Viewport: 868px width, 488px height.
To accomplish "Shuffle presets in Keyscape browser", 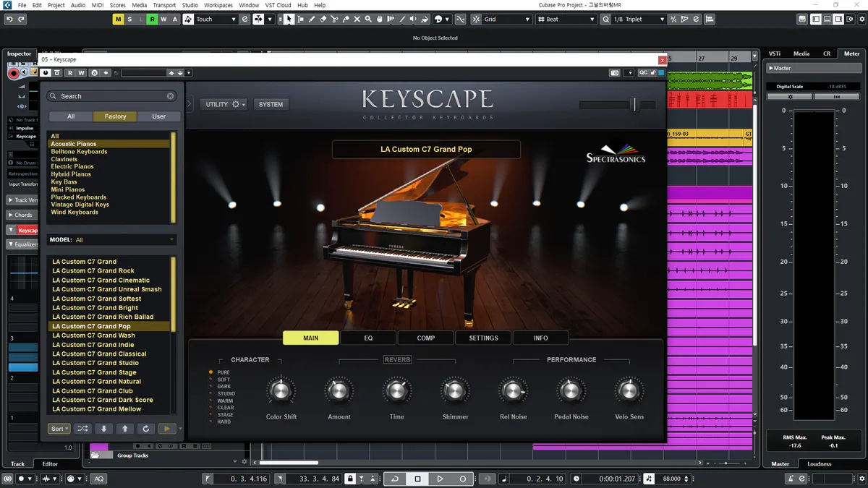I will point(83,429).
